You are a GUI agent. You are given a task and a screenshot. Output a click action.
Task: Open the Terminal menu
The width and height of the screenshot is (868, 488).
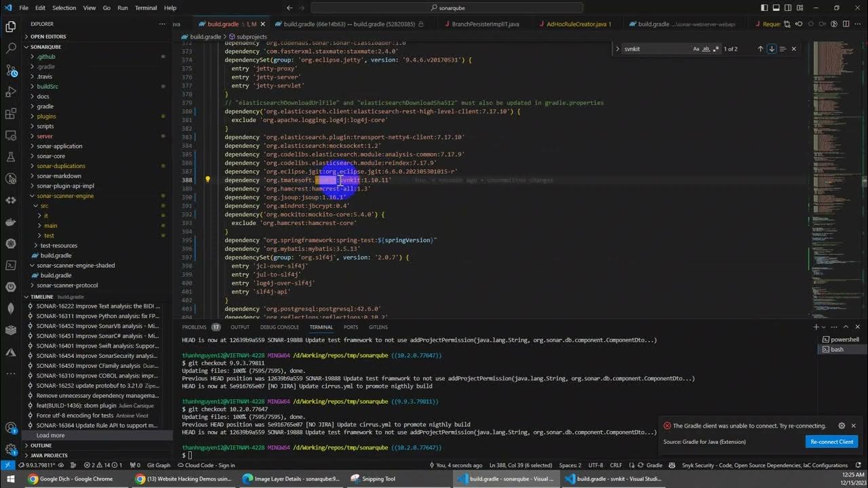click(146, 7)
